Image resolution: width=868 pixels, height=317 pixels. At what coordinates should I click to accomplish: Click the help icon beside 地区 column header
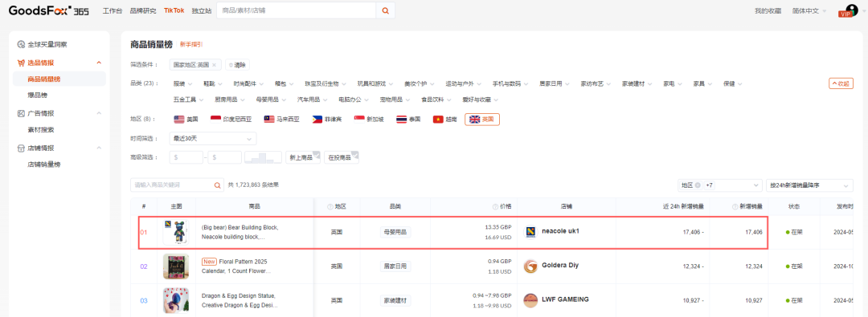point(330,206)
